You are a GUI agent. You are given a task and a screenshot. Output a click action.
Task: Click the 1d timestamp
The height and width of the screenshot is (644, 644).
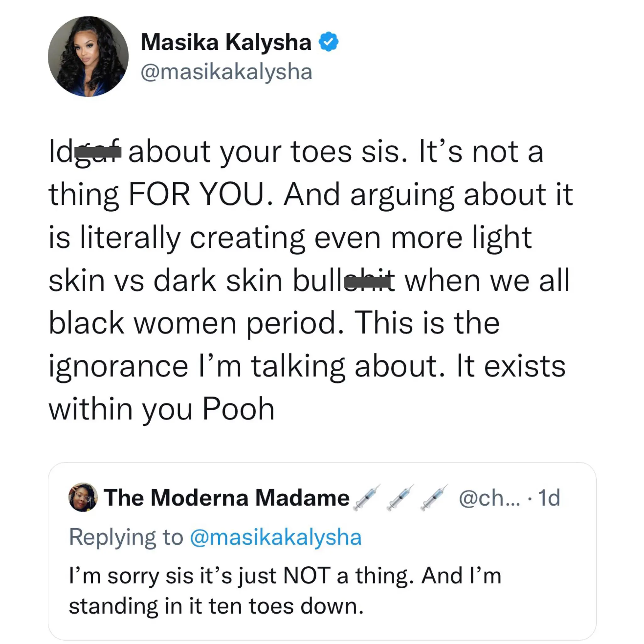[x=549, y=498]
